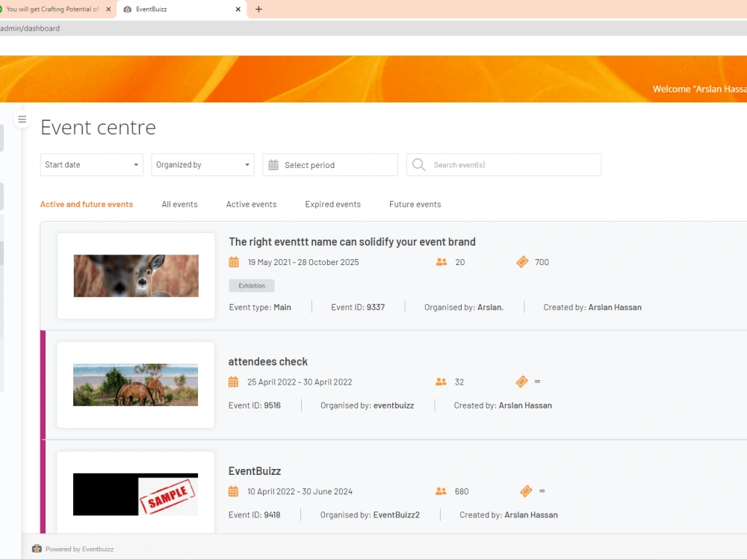This screenshot has height=560, width=747.
Task: Click 'Organised by: eventbuizz' text
Action: pos(368,405)
